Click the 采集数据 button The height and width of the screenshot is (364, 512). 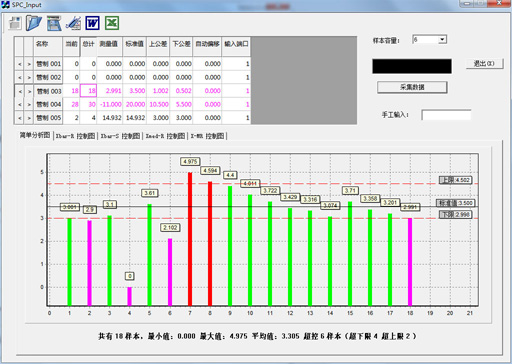click(412, 87)
